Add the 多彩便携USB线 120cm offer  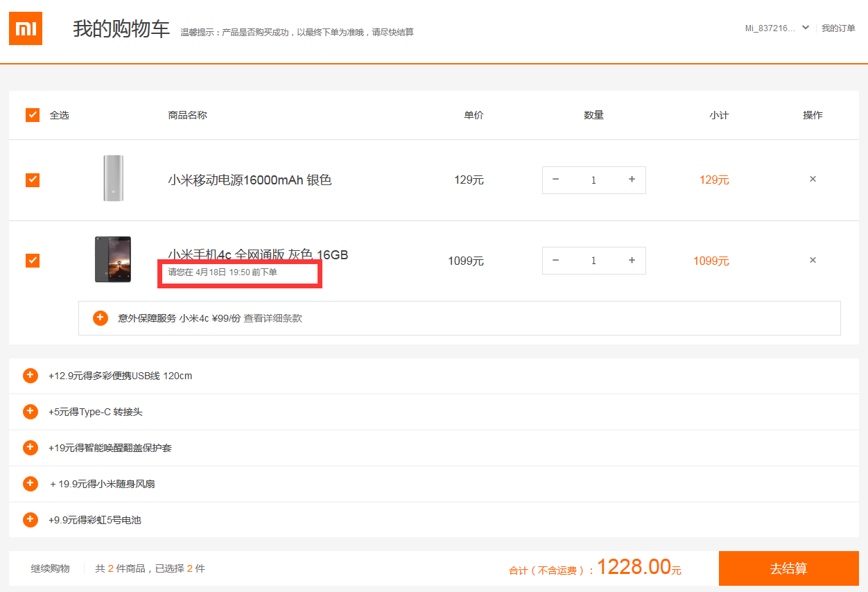pyautogui.click(x=31, y=376)
